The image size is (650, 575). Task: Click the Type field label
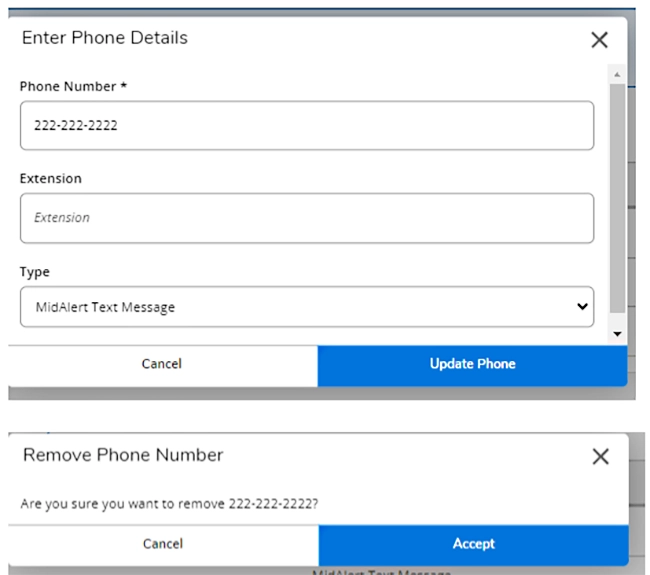tap(34, 272)
